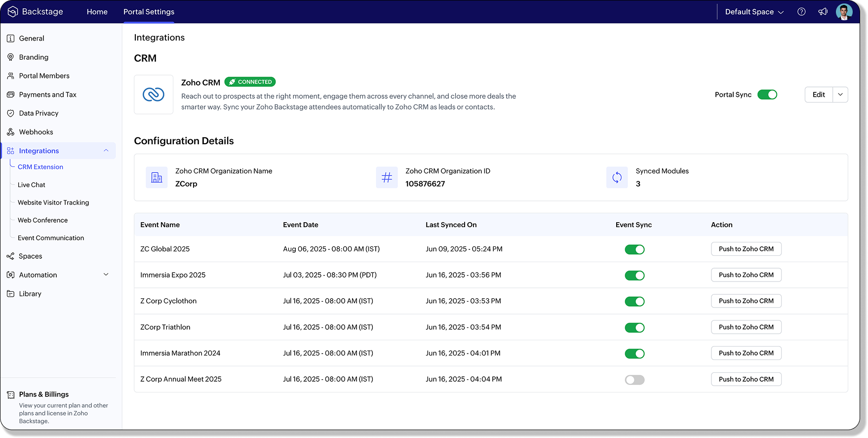
Task: Click the Edit button for Zoho CRM
Action: [x=819, y=95]
